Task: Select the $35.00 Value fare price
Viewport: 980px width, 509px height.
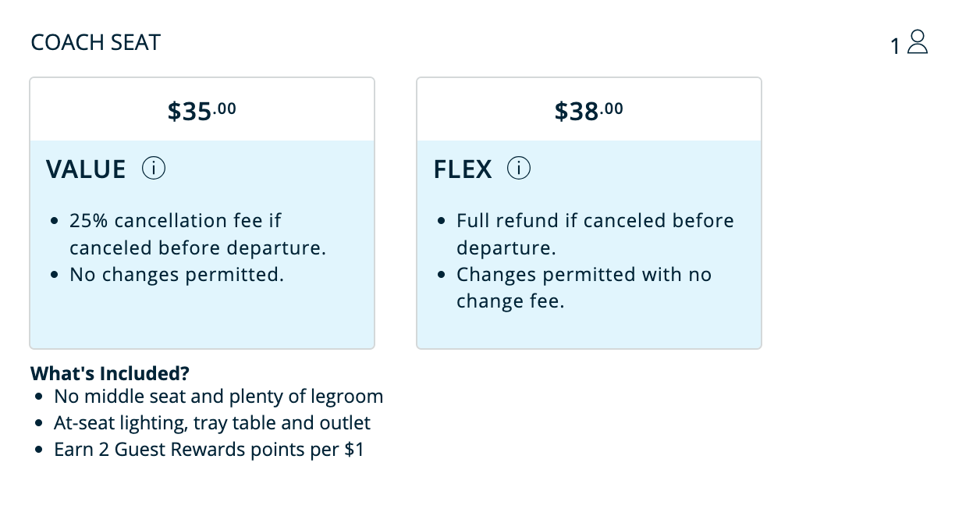Action: pyautogui.click(x=201, y=111)
